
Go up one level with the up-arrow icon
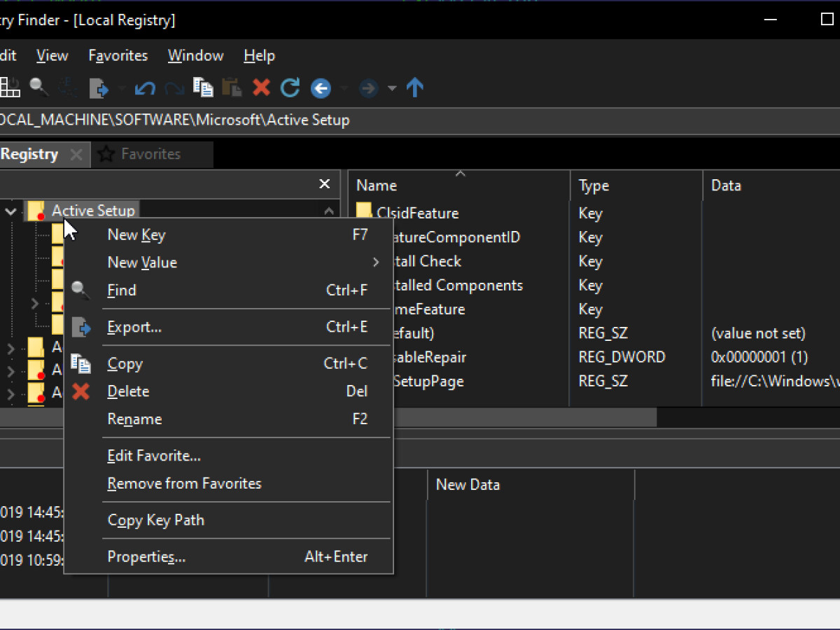(x=414, y=87)
